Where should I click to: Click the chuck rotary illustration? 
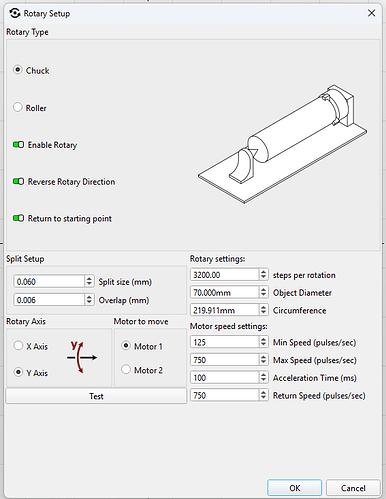(283, 144)
